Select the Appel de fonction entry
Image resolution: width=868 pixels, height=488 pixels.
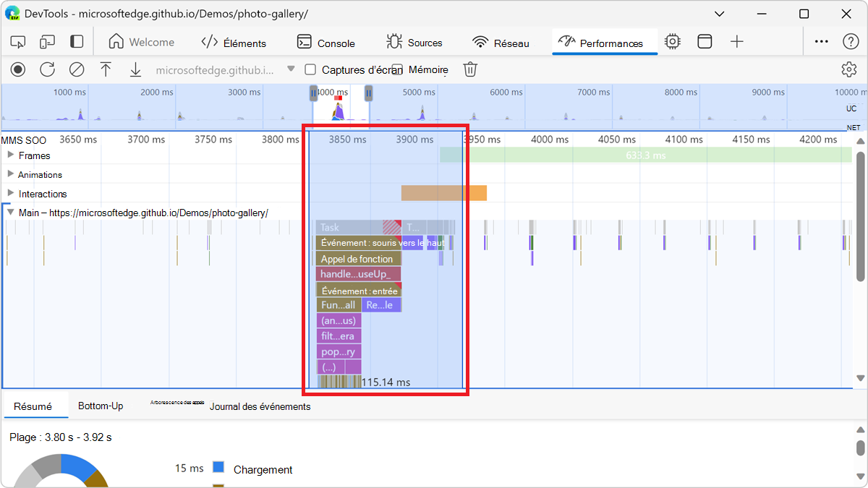coord(358,259)
